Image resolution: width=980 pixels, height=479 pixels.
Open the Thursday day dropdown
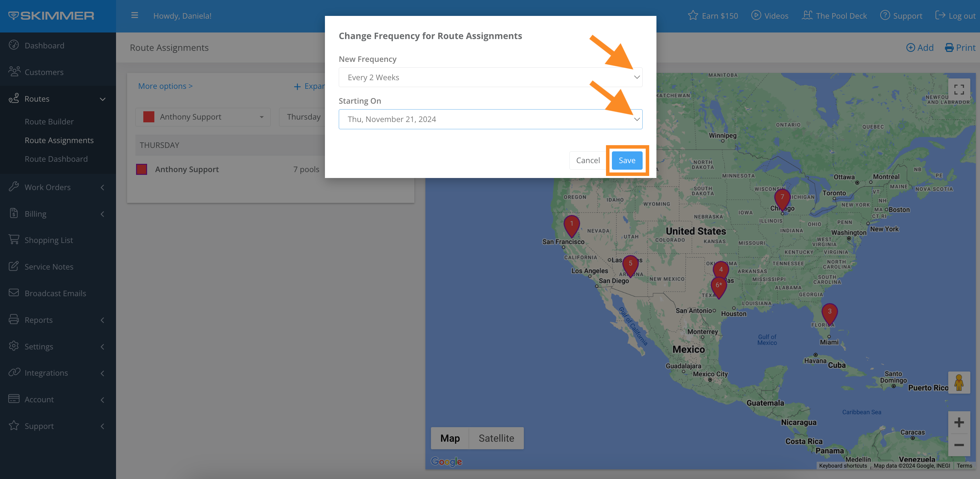click(302, 117)
